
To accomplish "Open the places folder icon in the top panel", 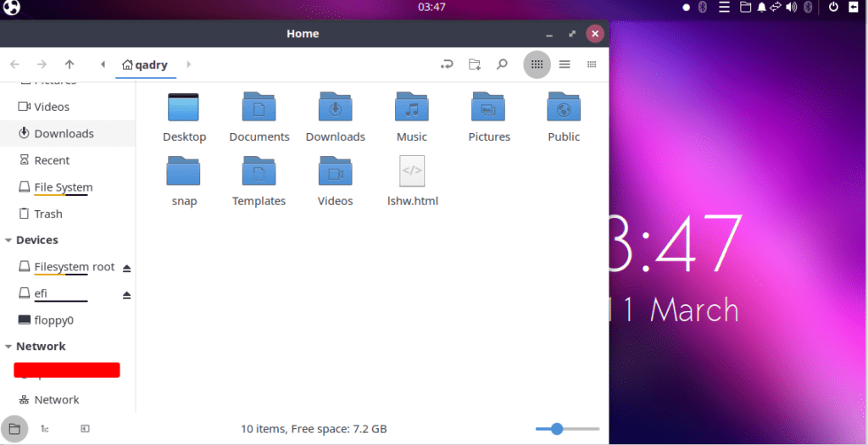I will [746, 7].
